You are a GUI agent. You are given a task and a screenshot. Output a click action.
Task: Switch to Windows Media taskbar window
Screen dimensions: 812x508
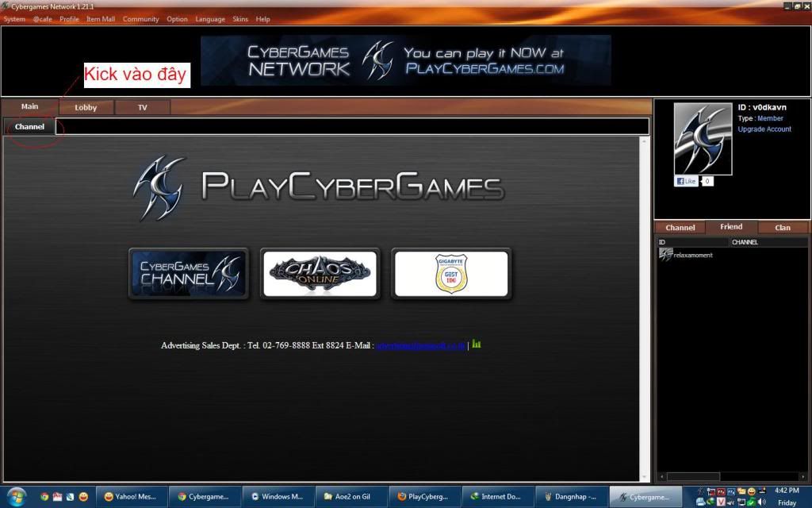[278, 497]
